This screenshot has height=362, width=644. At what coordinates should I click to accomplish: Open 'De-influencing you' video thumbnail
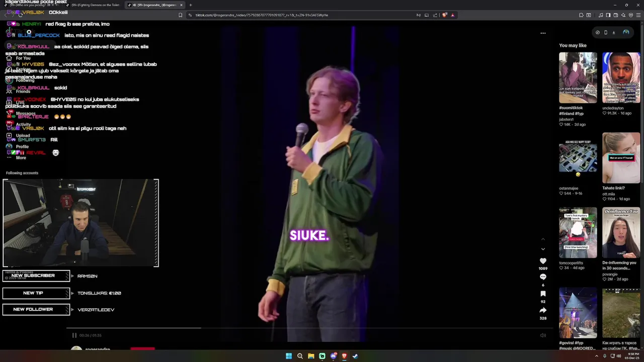[x=621, y=233]
